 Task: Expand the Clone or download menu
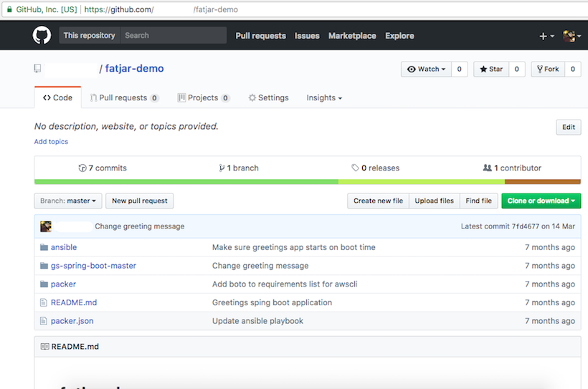point(541,201)
